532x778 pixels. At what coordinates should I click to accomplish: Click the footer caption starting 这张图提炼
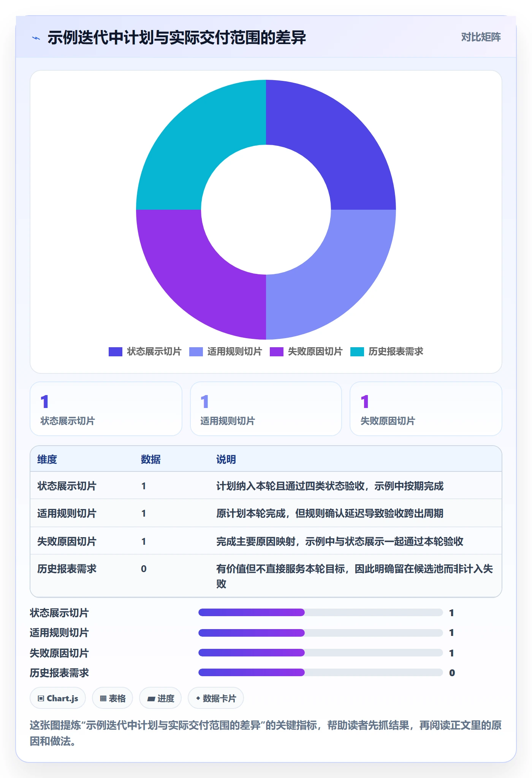tap(266, 733)
